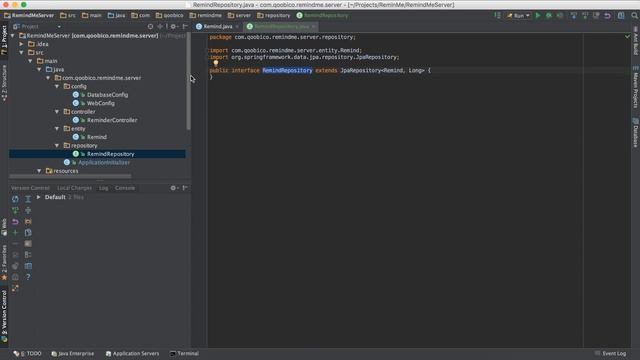Open the Version Control panel settings gear

click(173, 188)
